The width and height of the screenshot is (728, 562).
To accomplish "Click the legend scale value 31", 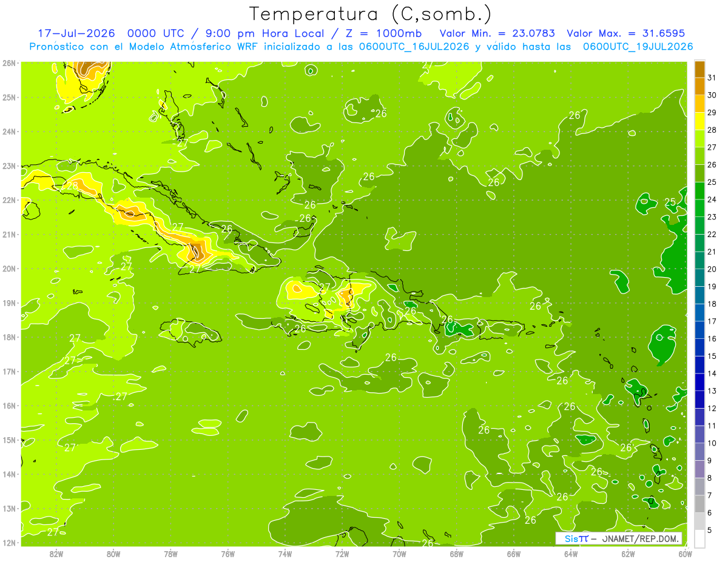I will (712, 78).
